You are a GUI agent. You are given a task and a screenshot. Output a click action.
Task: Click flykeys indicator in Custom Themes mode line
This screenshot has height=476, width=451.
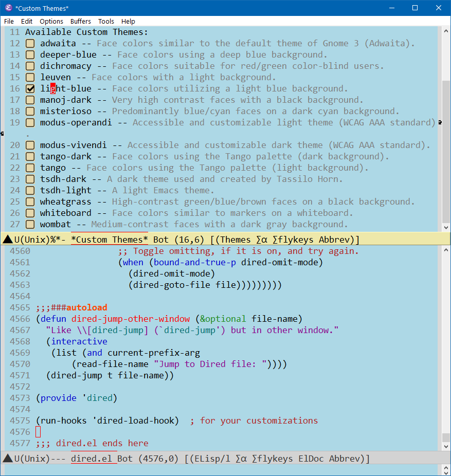coord(293,240)
